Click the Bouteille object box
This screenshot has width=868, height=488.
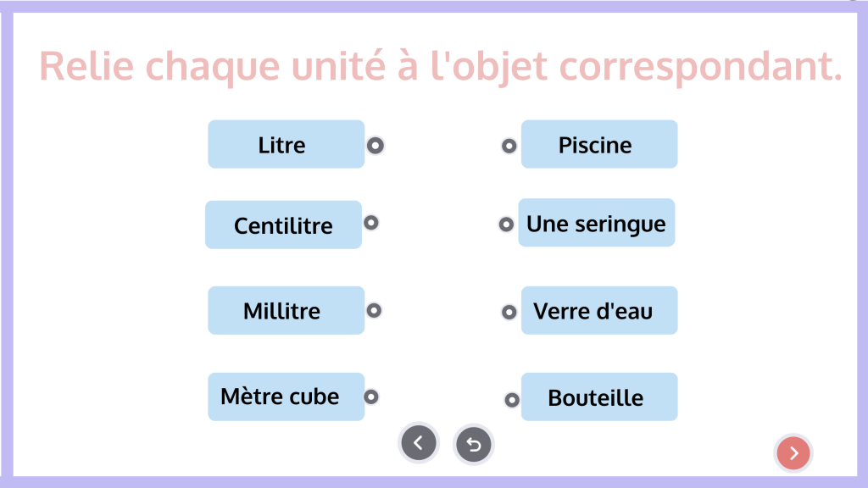click(x=598, y=397)
